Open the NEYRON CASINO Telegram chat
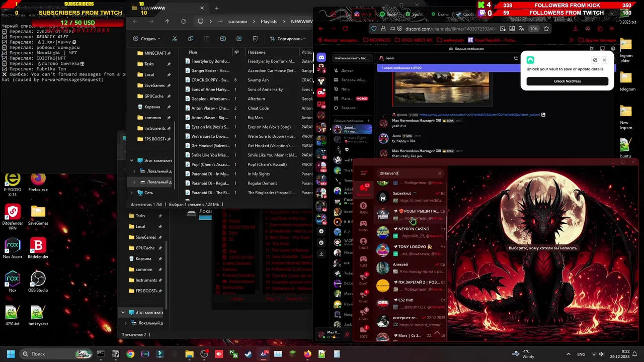The width and height of the screenshot is (644, 362). [411, 232]
